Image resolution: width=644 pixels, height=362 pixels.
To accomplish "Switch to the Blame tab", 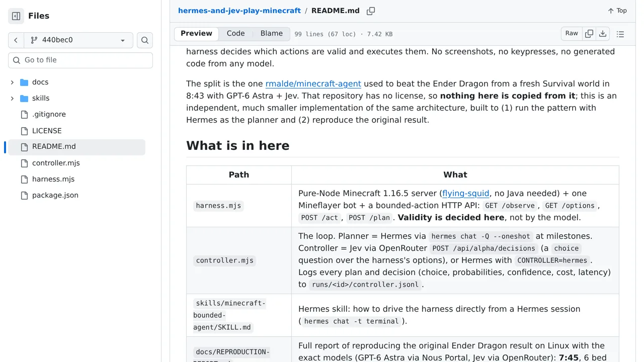I will pos(272,34).
